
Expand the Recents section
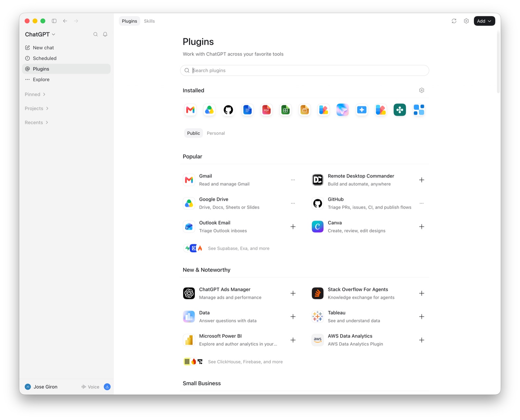click(36, 123)
